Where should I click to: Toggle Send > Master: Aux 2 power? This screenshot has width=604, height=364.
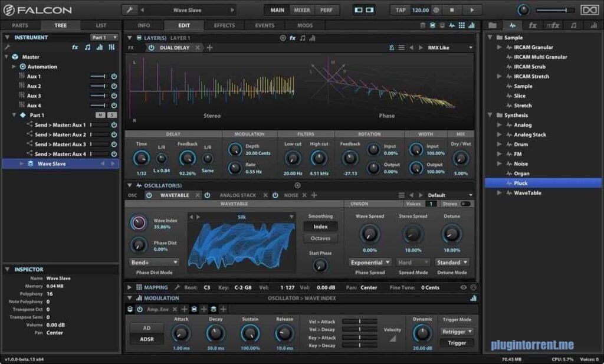[x=114, y=135]
